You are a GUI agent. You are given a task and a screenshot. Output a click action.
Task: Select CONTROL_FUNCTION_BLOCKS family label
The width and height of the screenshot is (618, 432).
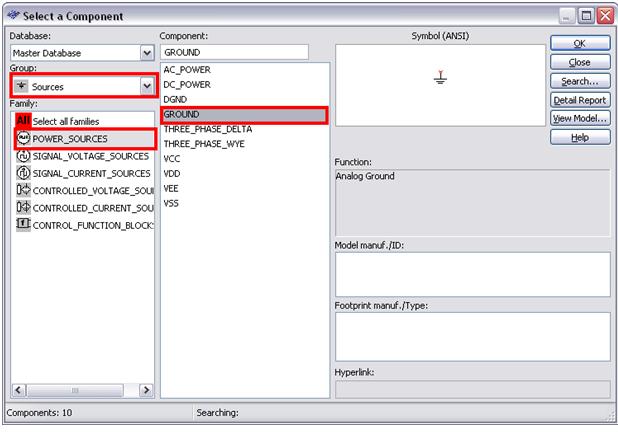(93, 225)
